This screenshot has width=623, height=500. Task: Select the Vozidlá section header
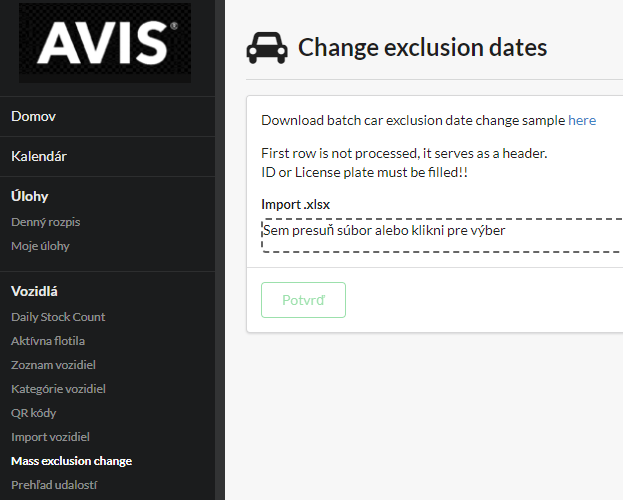pyautogui.click(x=35, y=291)
